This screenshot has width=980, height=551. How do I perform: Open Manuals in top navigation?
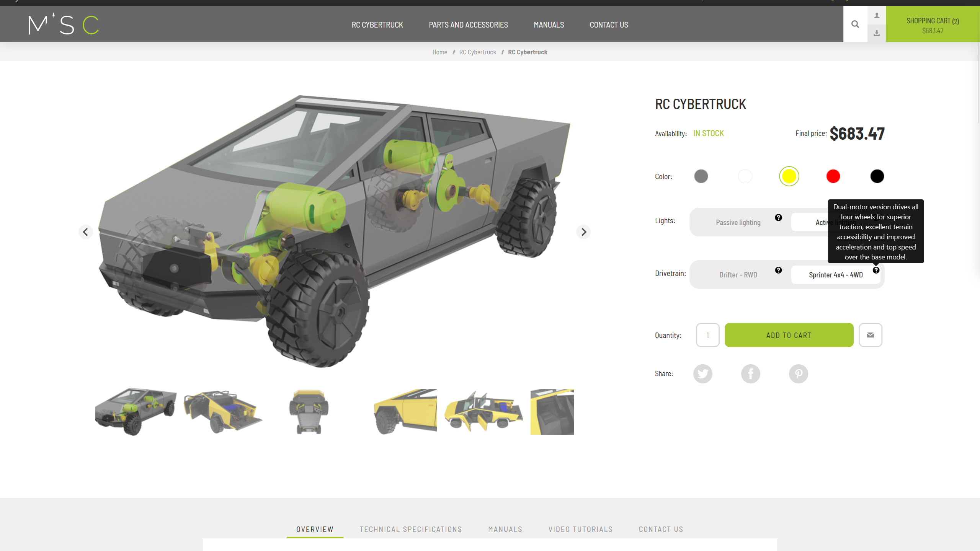click(x=549, y=24)
